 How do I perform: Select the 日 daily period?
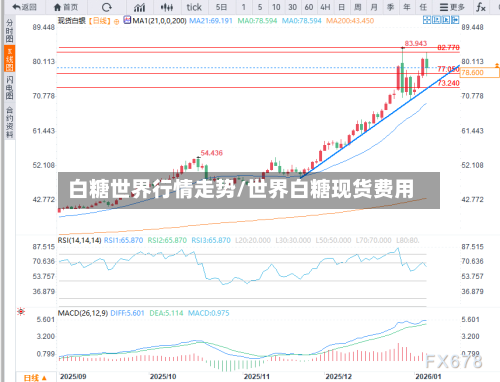[341, 7]
